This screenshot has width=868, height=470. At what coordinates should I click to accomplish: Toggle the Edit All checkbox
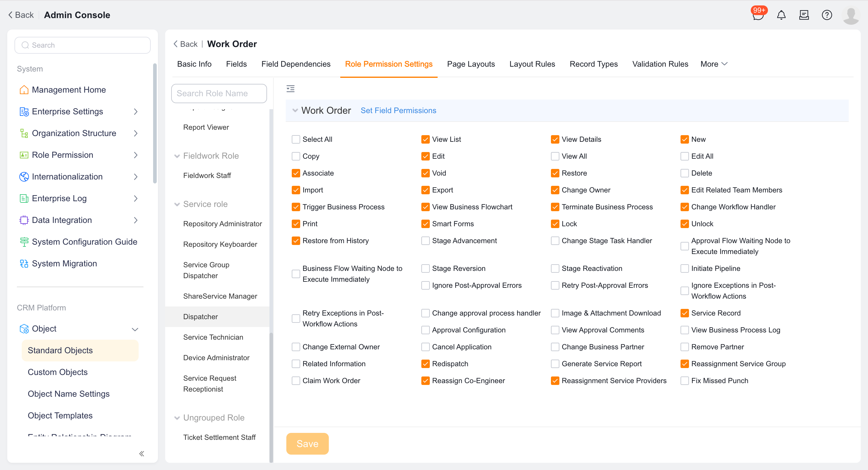[x=685, y=157]
